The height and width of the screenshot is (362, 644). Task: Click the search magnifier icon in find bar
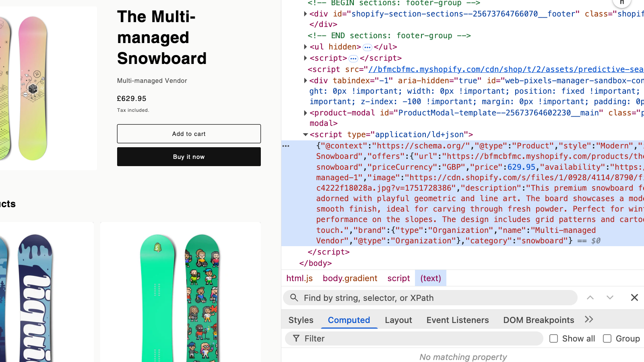(294, 298)
